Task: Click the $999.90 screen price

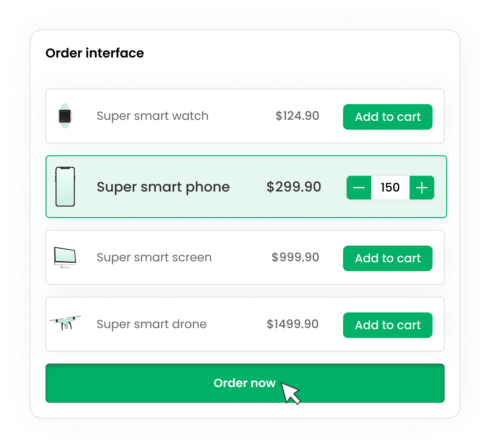Action: pos(295,257)
